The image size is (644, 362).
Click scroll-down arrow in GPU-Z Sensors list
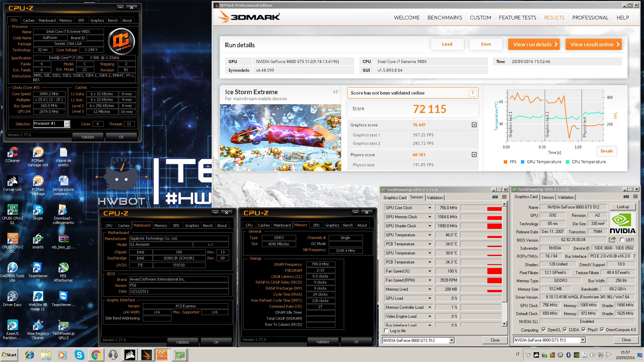tap(504, 324)
